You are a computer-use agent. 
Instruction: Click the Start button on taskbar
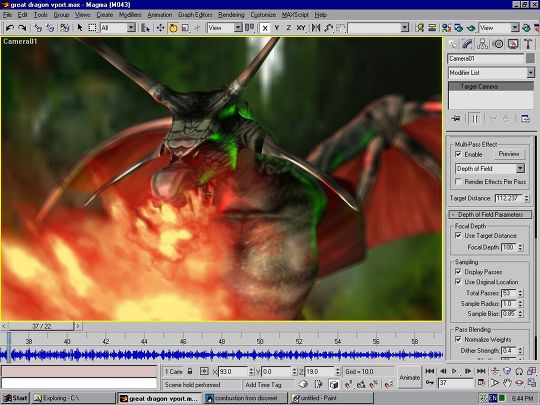[x=15, y=398]
